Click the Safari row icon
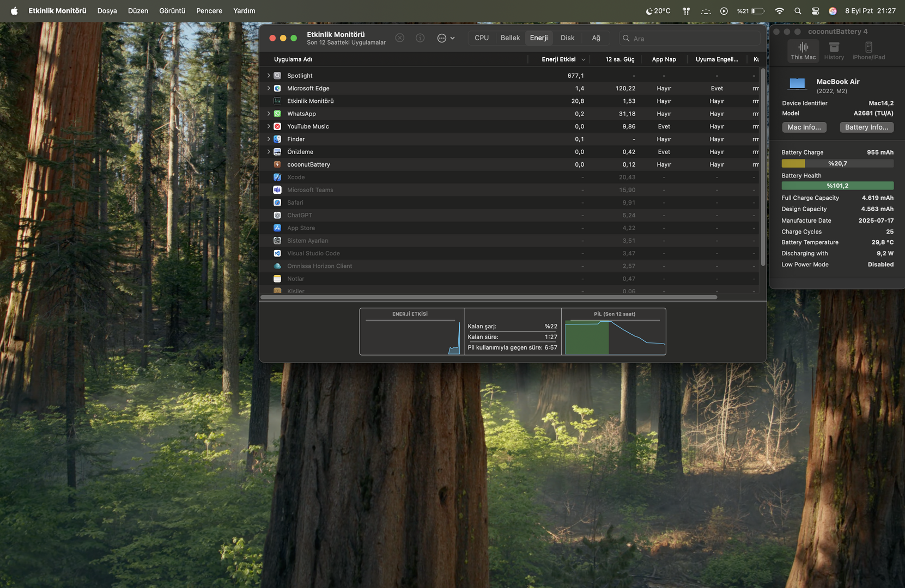905x588 pixels. [x=277, y=203]
